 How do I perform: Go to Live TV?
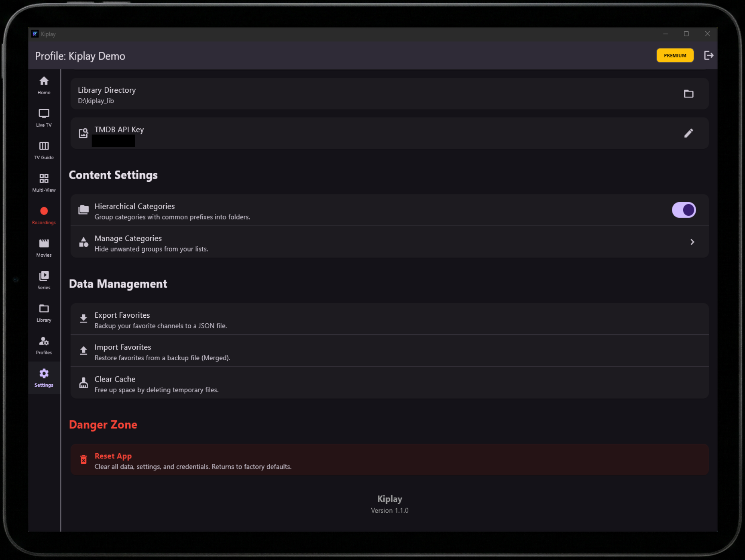point(44,118)
